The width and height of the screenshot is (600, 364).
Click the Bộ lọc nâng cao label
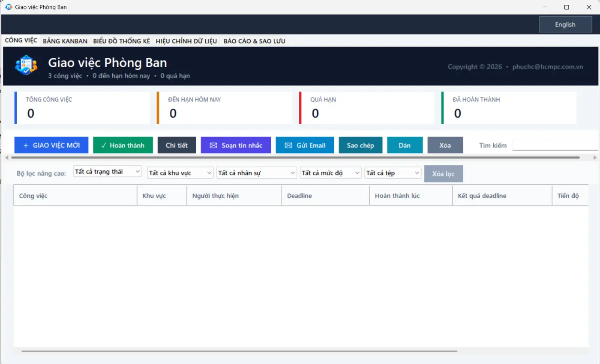coord(42,173)
